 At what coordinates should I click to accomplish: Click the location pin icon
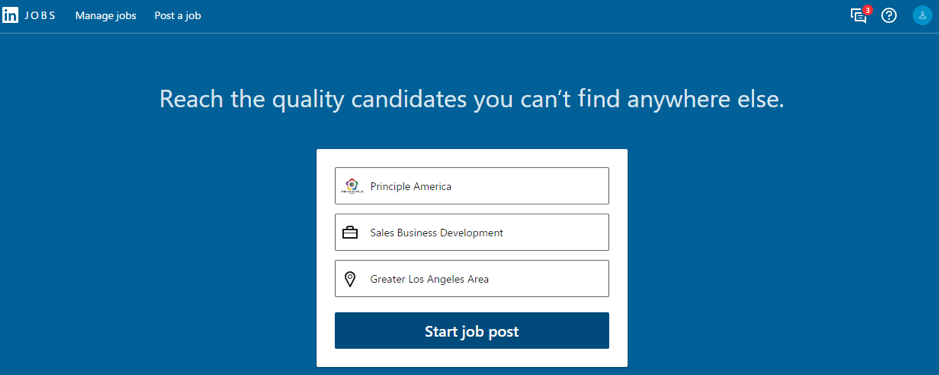click(x=350, y=279)
